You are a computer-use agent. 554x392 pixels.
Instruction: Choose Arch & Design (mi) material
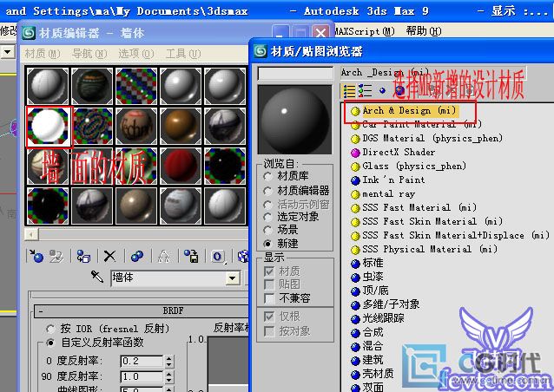click(x=409, y=111)
